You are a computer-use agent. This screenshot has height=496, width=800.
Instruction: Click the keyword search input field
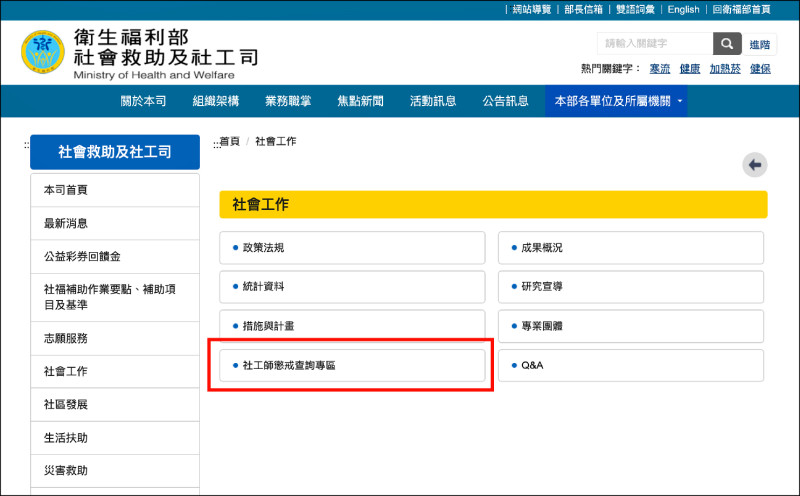(x=655, y=44)
